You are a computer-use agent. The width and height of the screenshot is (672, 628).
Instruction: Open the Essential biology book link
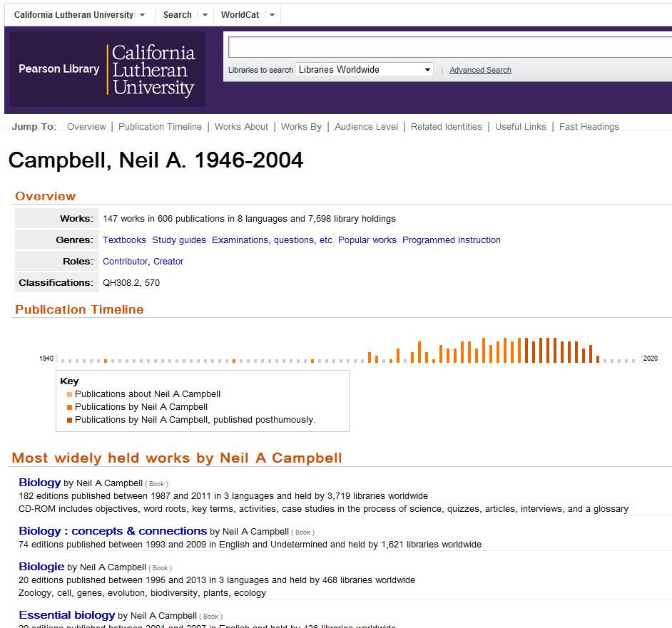(67, 615)
